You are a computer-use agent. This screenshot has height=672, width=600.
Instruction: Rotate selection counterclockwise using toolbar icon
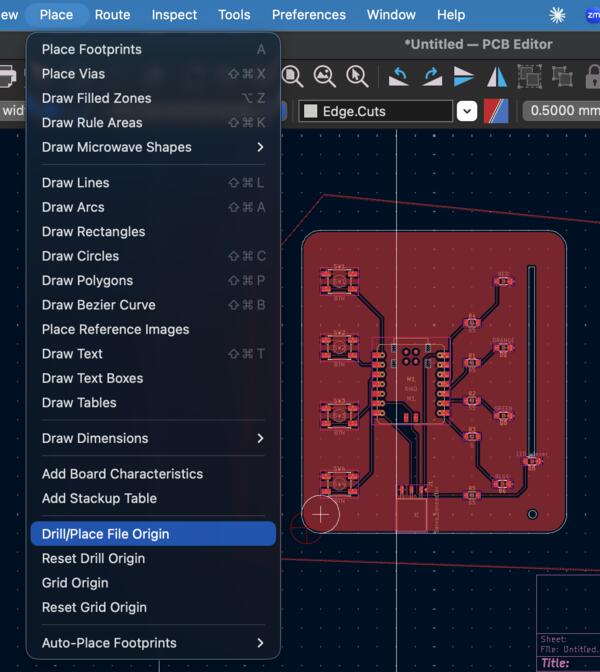[x=399, y=76]
